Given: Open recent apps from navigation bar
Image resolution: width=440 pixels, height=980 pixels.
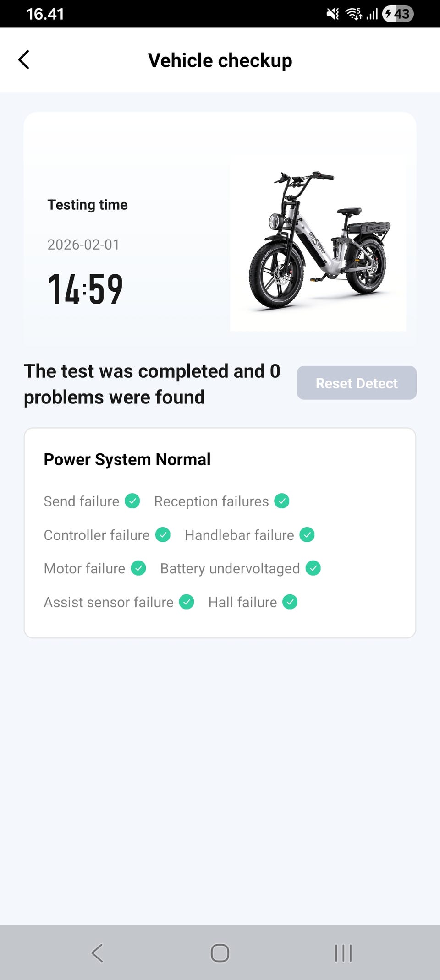Looking at the screenshot, I should tap(343, 953).
